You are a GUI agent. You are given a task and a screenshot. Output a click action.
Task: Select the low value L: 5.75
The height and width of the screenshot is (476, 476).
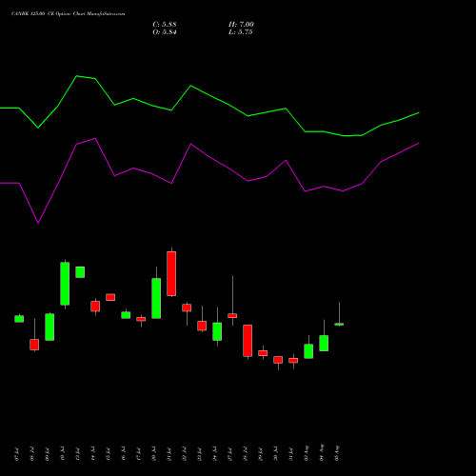[x=241, y=32]
